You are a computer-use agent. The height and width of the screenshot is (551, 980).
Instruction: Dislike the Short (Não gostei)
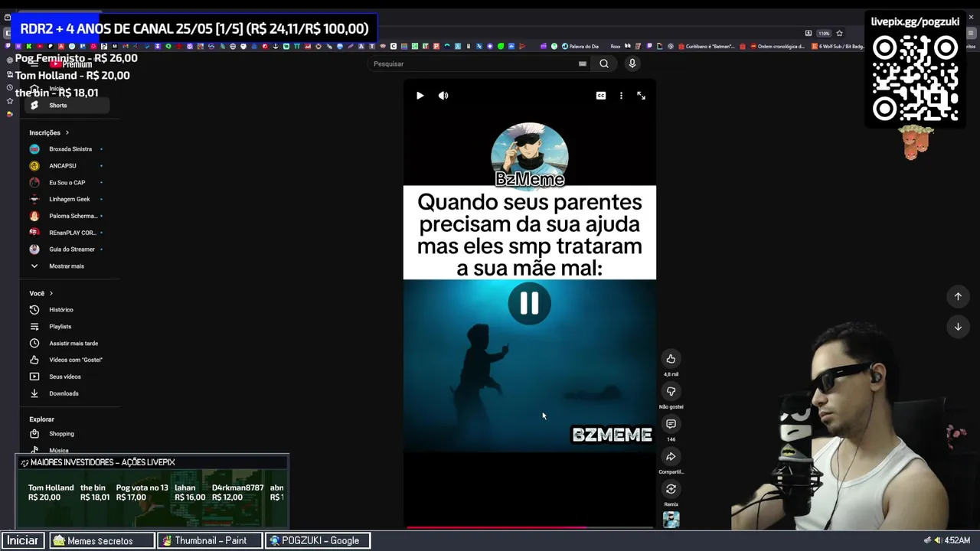point(671,391)
